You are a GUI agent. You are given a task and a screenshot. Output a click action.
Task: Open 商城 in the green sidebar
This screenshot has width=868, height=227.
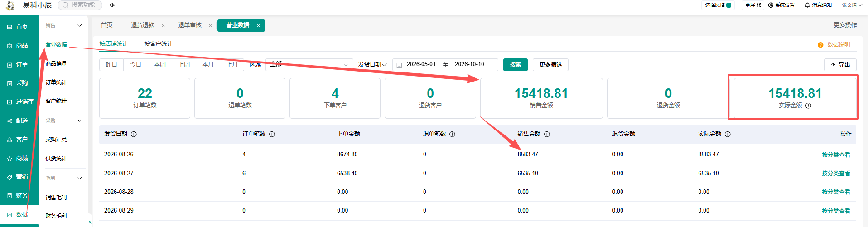(18, 158)
